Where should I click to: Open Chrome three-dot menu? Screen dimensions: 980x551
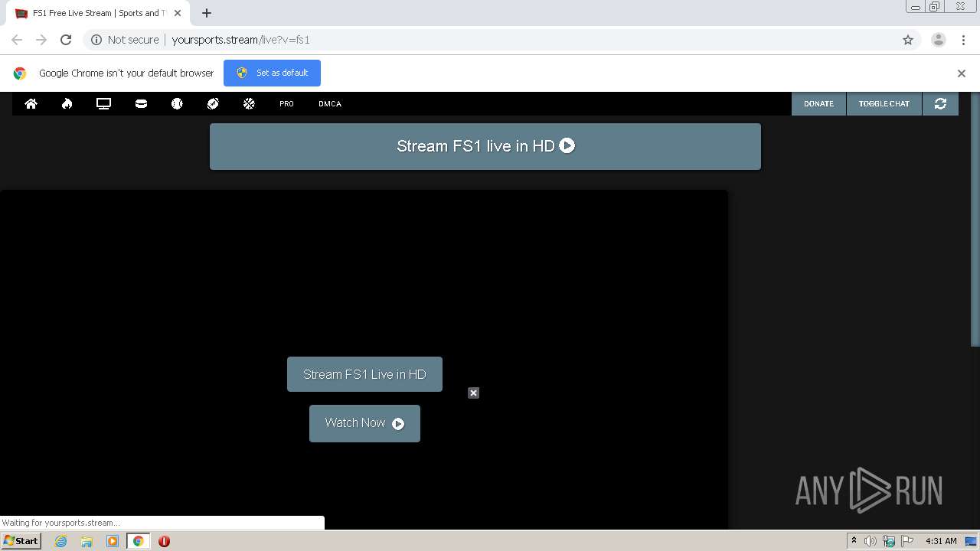pos(963,40)
